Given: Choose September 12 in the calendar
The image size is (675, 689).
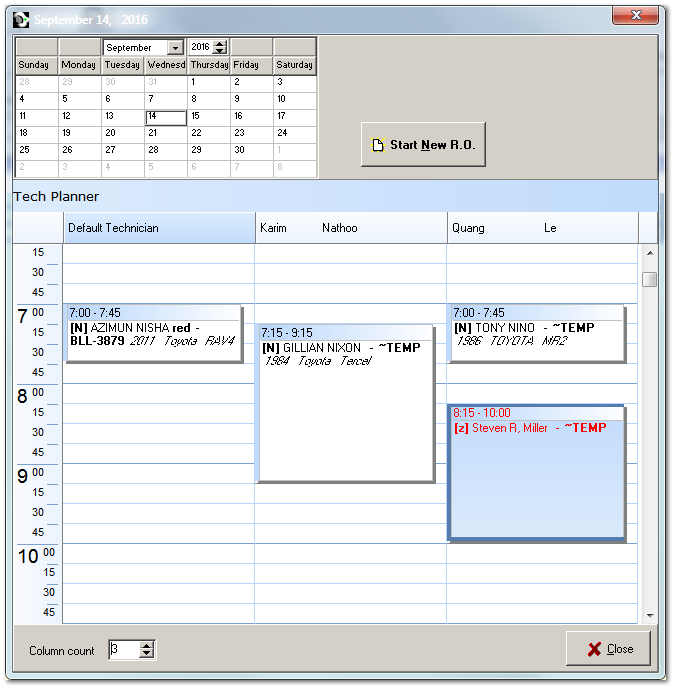Looking at the screenshot, I should click(80, 117).
